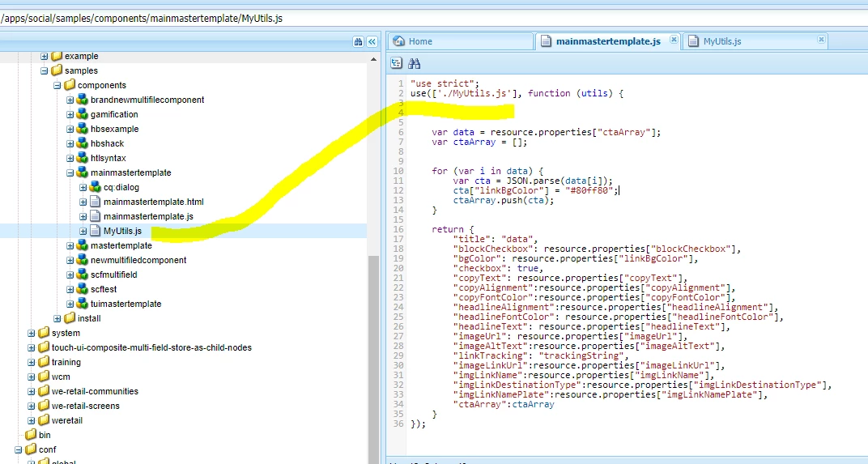868x464 pixels.
Task: Click the hbsexample component icon
Action: pos(82,129)
